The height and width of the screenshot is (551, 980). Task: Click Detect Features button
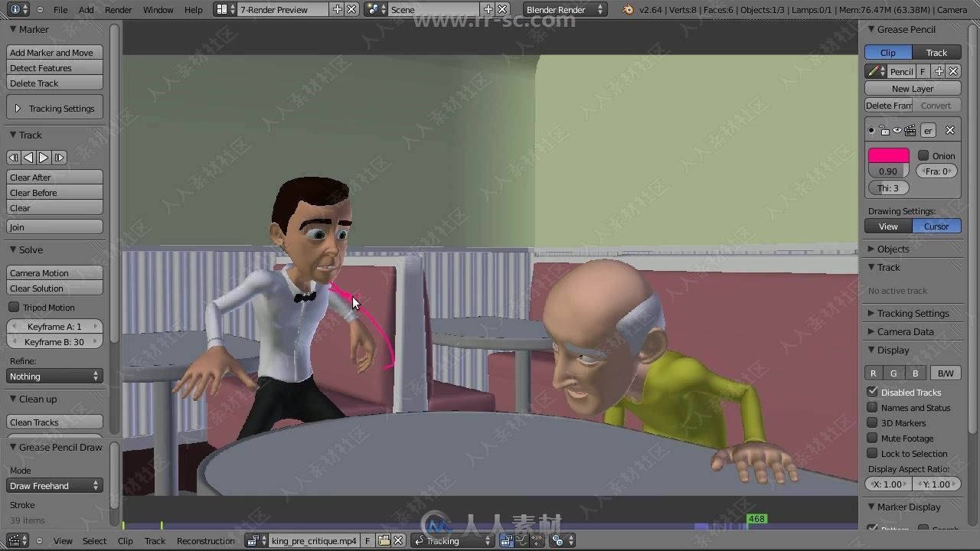coord(54,67)
